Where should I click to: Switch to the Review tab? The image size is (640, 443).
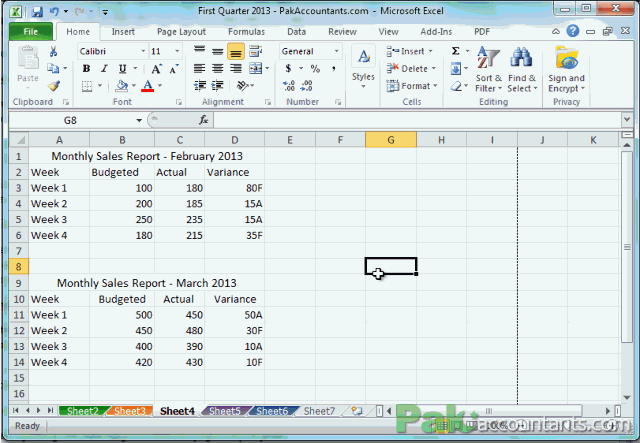pos(342,32)
